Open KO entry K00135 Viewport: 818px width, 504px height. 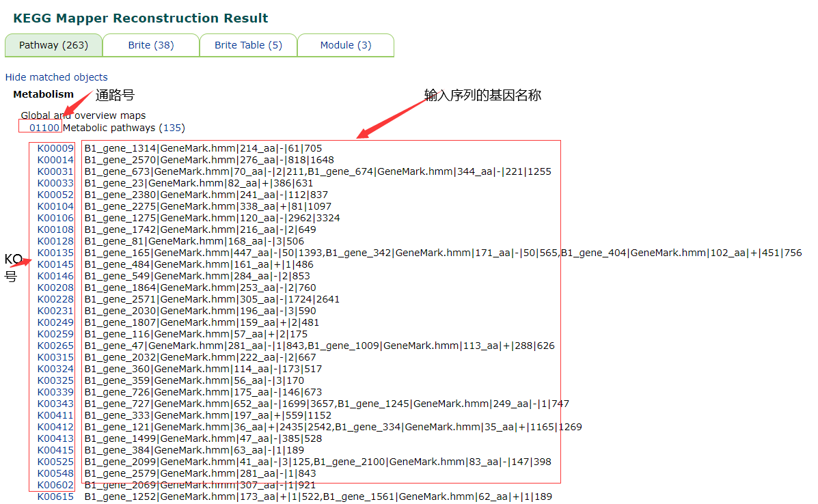coord(55,253)
